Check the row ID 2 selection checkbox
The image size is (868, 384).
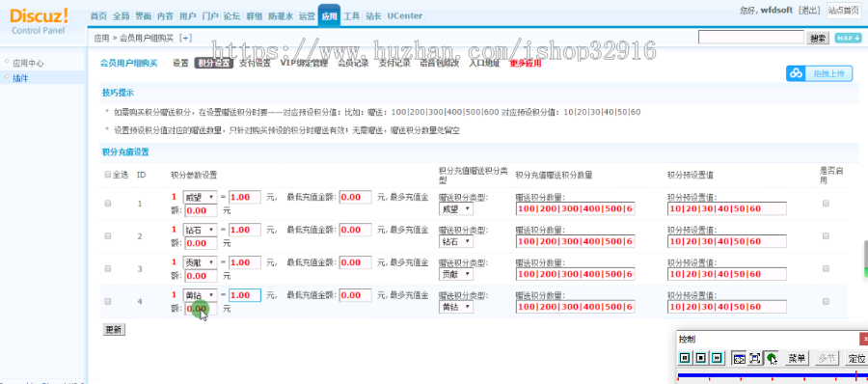click(x=108, y=236)
